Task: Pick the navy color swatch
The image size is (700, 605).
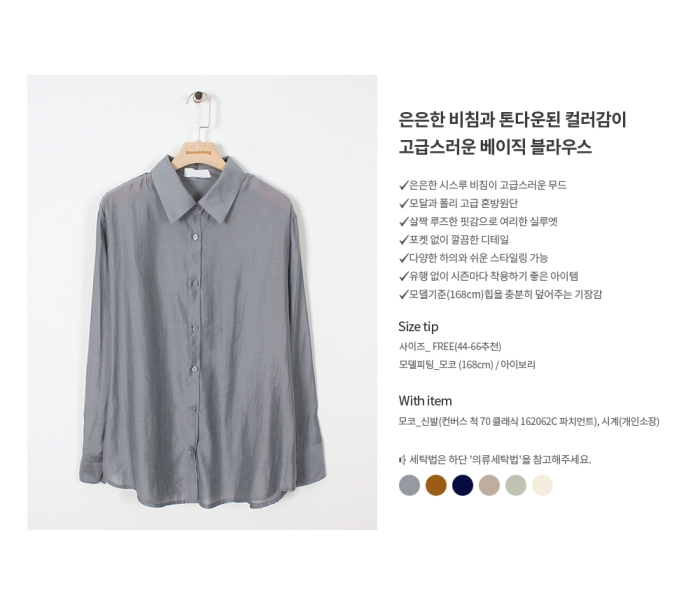Action: point(462,485)
